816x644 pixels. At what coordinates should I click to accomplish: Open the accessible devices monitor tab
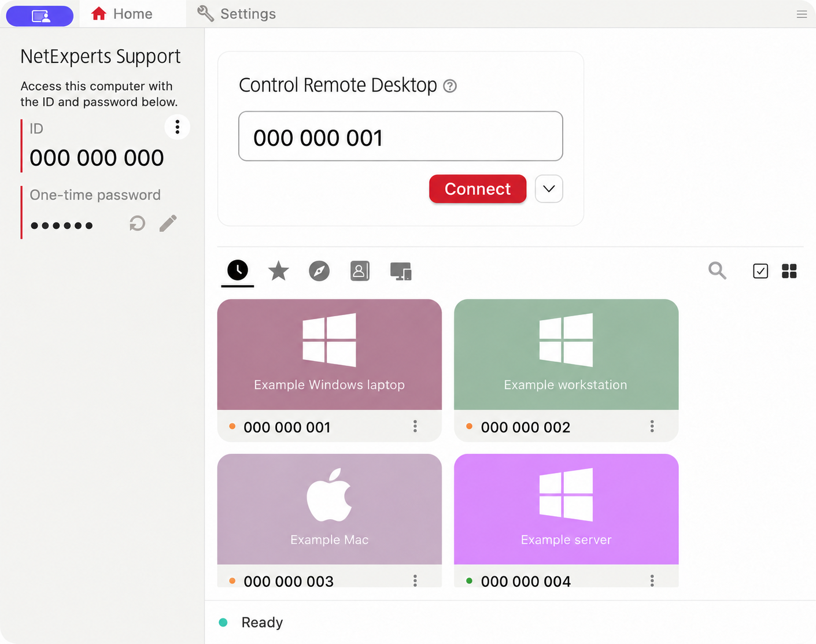[x=401, y=271]
